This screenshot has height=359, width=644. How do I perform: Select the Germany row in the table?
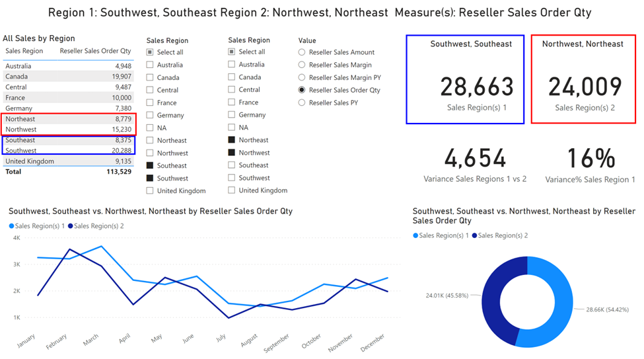click(x=68, y=108)
